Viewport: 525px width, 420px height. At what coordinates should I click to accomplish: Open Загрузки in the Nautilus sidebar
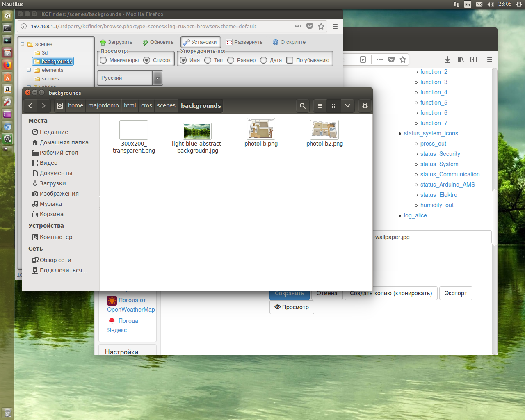52,183
